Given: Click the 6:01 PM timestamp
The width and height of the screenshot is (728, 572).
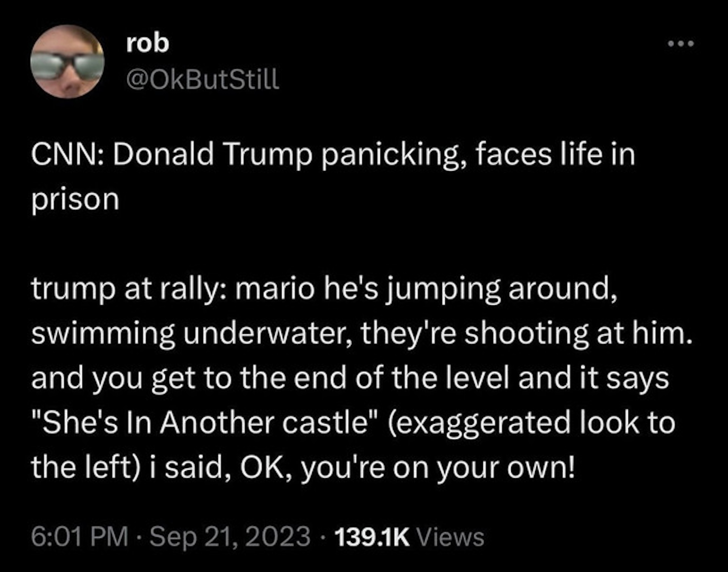Looking at the screenshot, I should (x=79, y=537).
